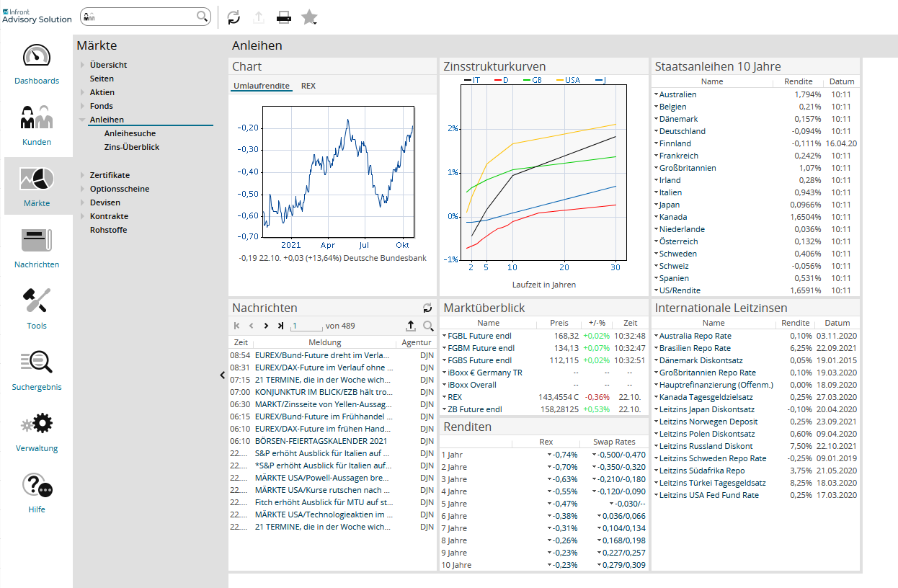Open the Tools section
898x588 pixels.
[x=37, y=310]
